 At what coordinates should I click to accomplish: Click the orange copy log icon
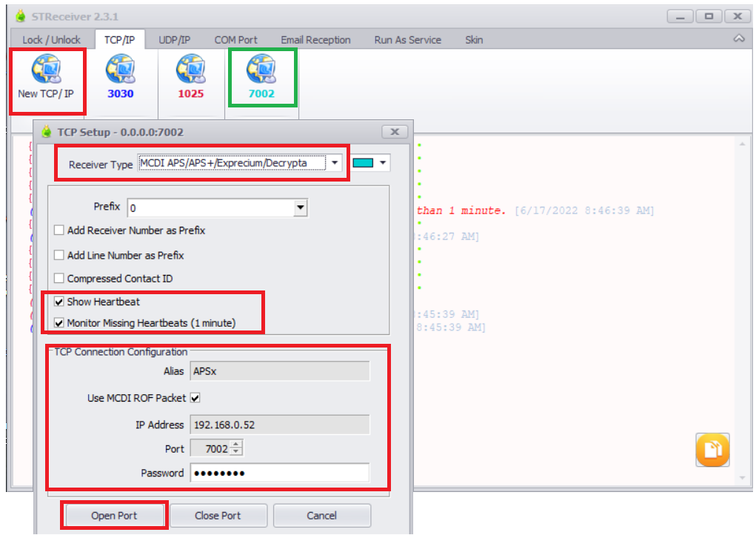click(712, 450)
